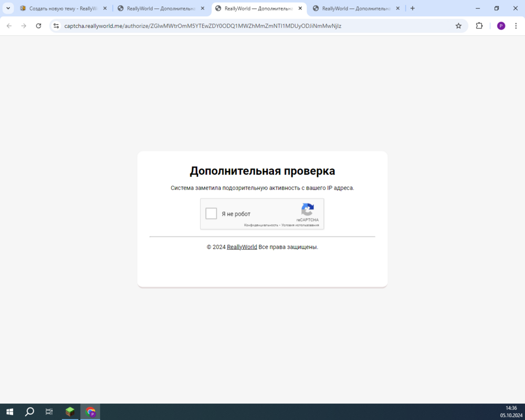Image resolution: width=525 pixels, height=420 pixels.
Task: Open the Условия использования reCAPTCHA link
Action: 300,225
